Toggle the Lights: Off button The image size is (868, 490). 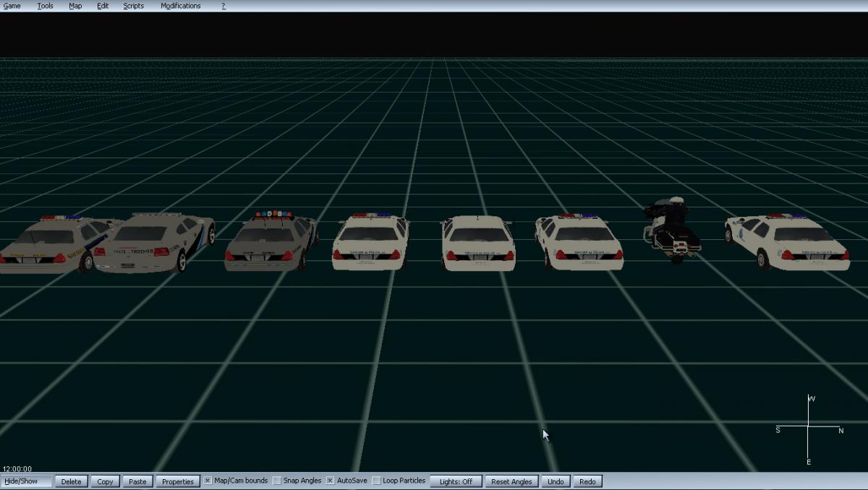456,481
